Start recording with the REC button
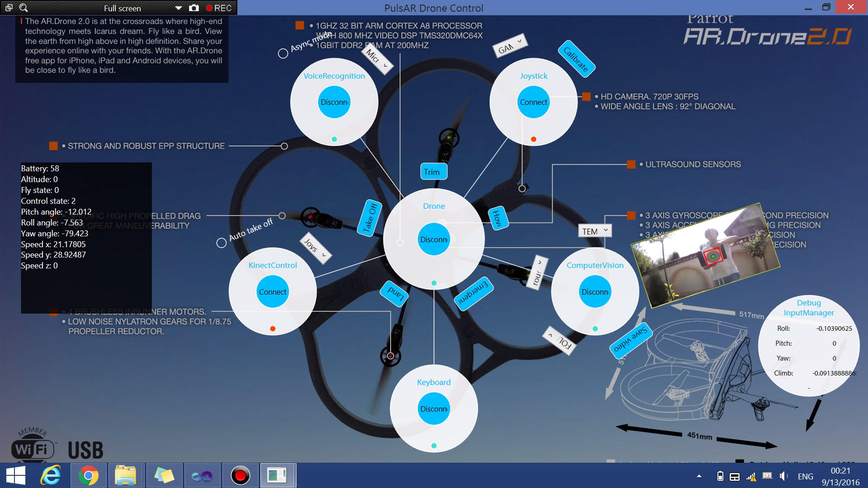 219,8
